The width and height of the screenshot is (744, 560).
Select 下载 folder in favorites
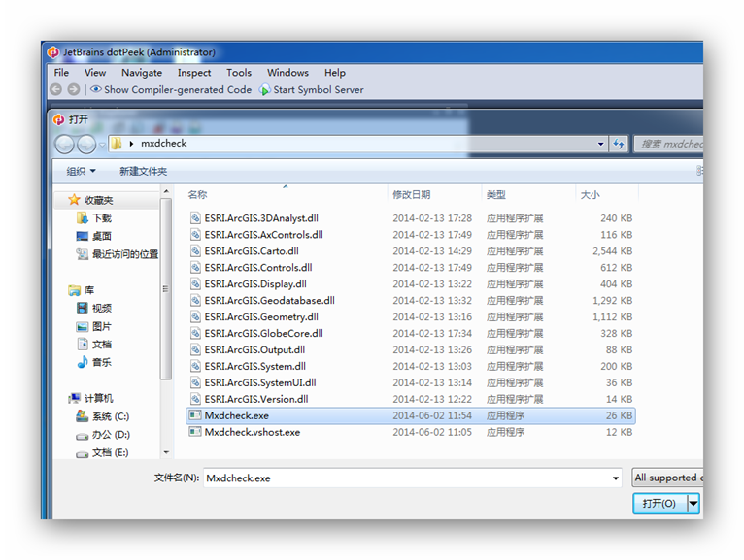[102, 218]
